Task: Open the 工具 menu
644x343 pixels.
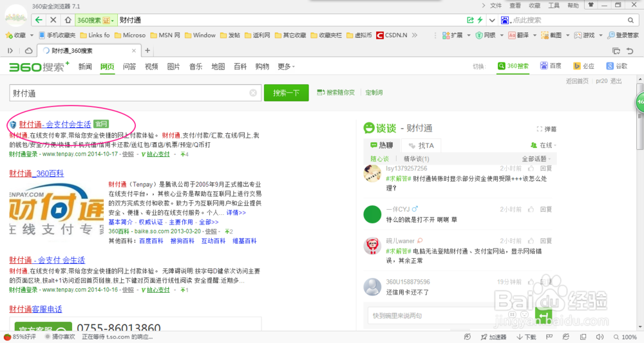Action: pos(554,5)
